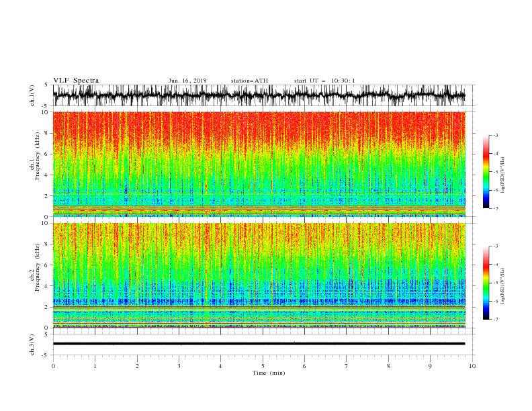Click inside the ch.2 spectrogram plot

click(259, 275)
